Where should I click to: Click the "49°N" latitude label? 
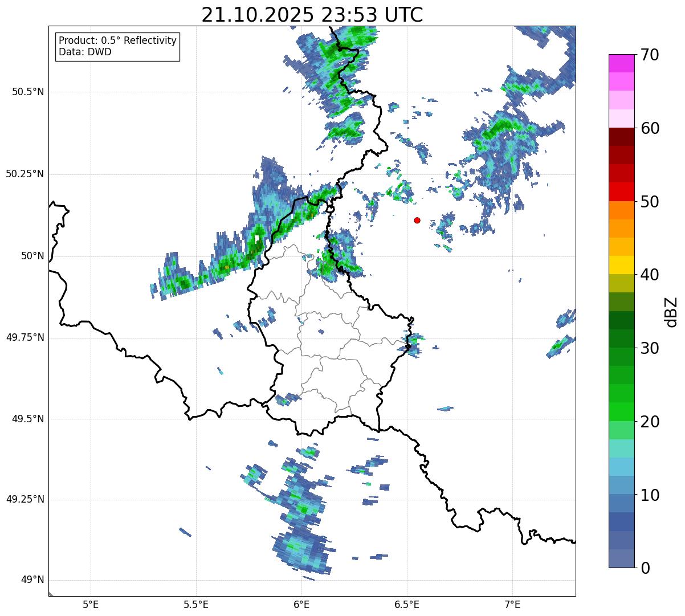pos(32,580)
